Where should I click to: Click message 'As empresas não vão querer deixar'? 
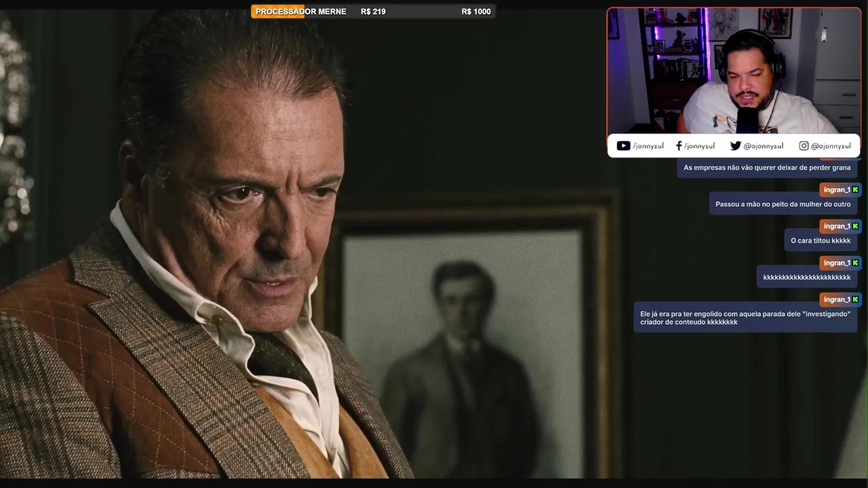click(767, 167)
